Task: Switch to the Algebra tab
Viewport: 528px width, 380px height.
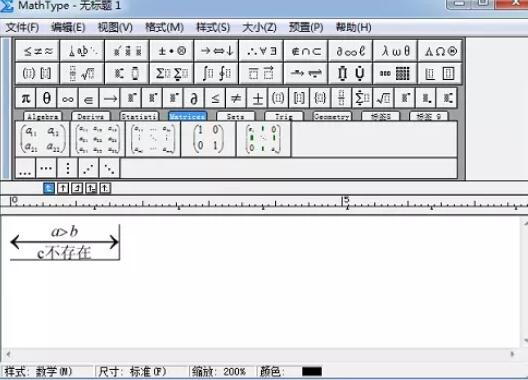Action: [43, 116]
